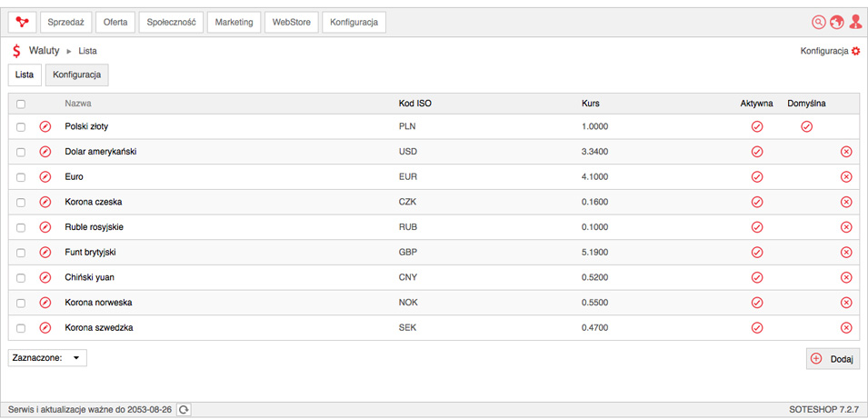Click the edit icon for Euro
The height and width of the screenshot is (419, 868).
pyautogui.click(x=45, y=177)
